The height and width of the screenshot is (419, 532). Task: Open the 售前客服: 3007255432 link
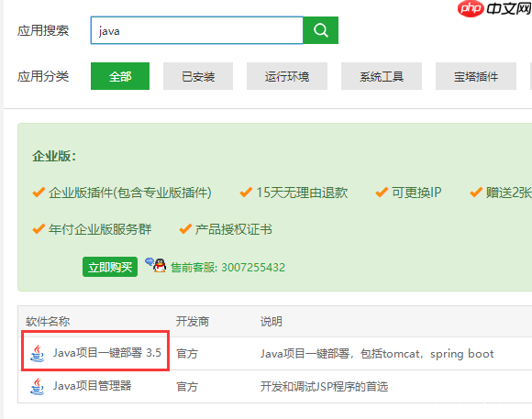[x=227, y=268]
